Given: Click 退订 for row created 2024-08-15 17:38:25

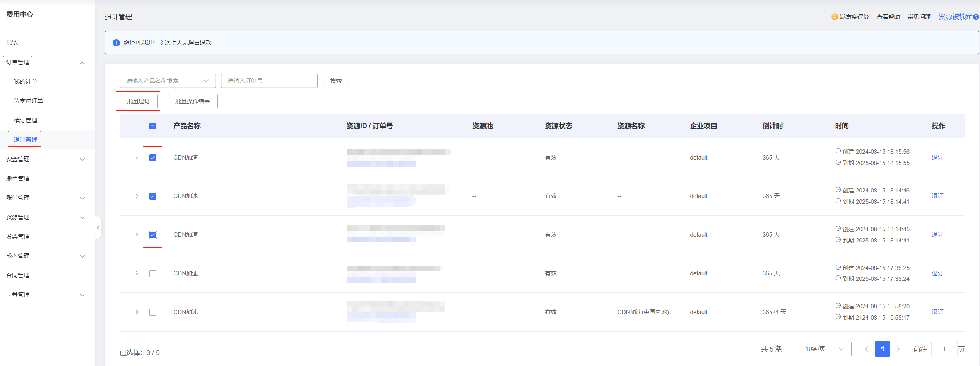Looking at the screenshot, I should pos(937,273).
